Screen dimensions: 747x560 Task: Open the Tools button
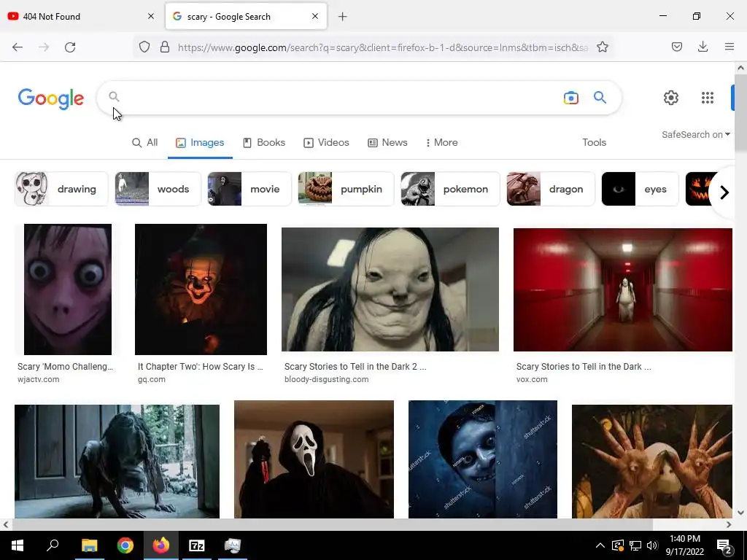point(594,142)
